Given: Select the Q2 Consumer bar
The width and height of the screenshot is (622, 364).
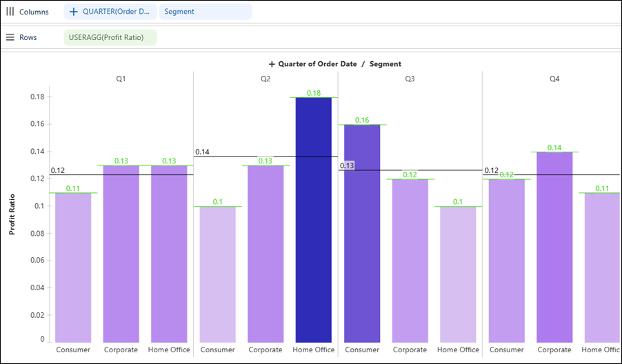Looking at the screenshot, I should pyautogui.click(x=217, y=274).
